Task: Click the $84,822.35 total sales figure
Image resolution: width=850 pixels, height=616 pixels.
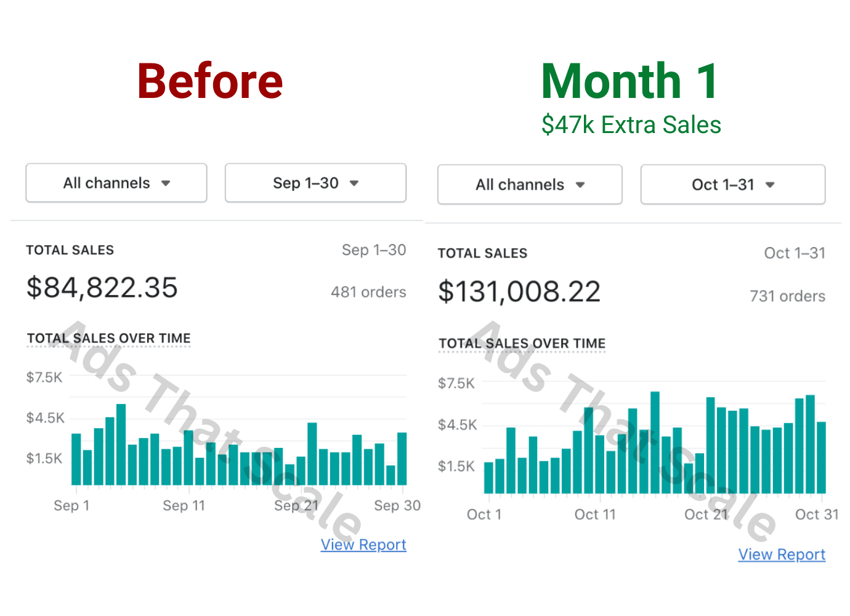Action: point(102,288)
